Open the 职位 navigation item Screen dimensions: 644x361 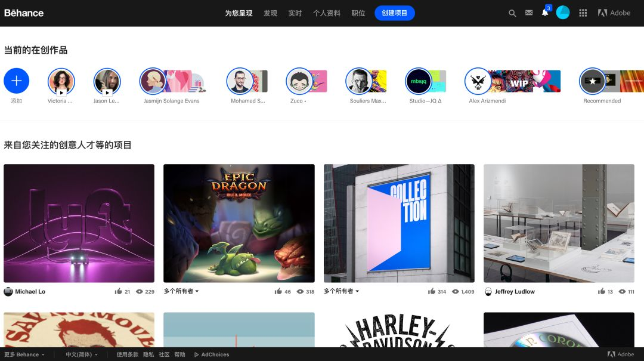358,13
